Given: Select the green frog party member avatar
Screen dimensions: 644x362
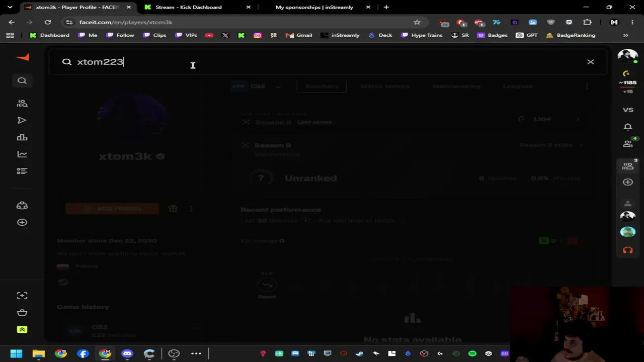Looking at the screenshot, I should [x=628, y=232].
